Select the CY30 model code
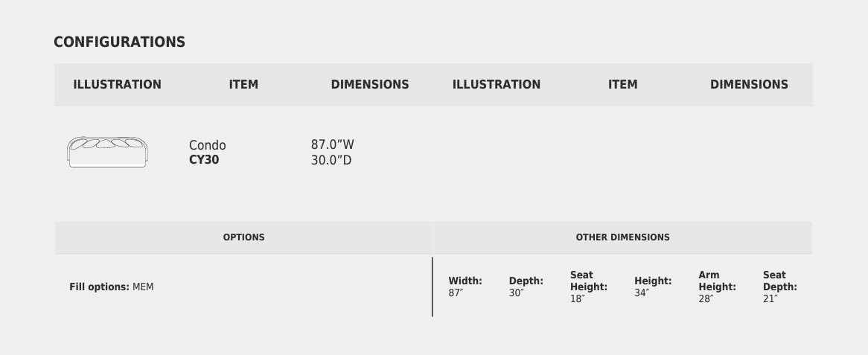 click(x=204, y=159)
